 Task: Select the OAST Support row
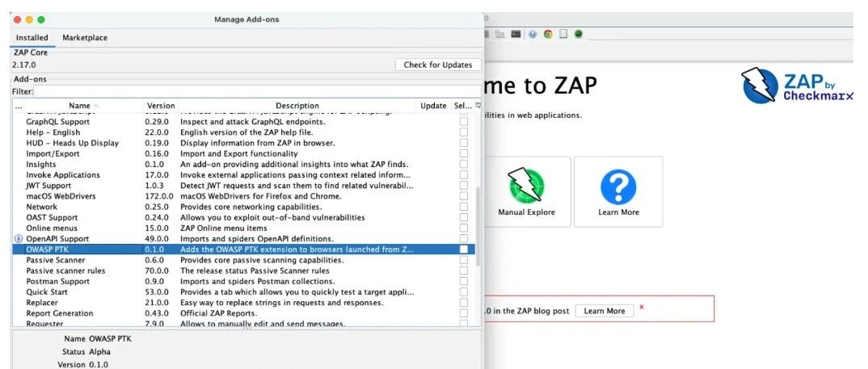point(243,217)
